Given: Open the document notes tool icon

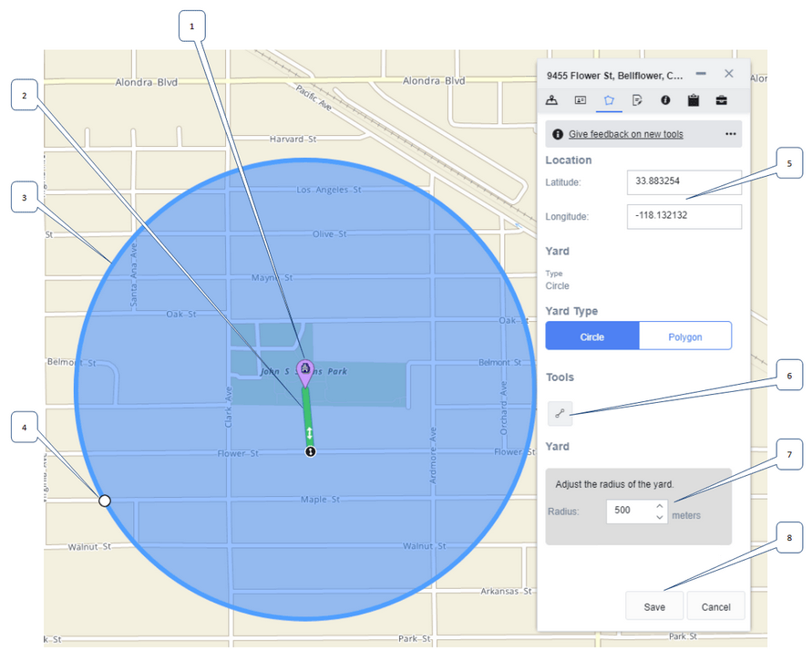Looking at the screenshot, I should click(x=637, y=100).
